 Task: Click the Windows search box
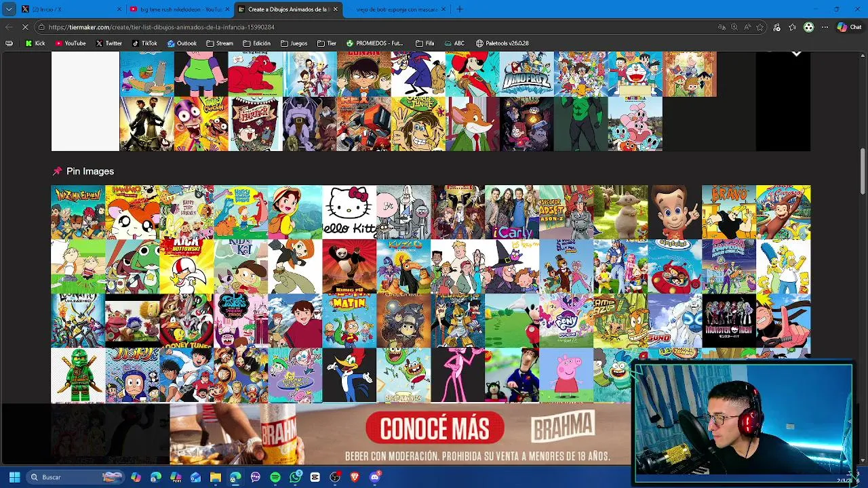click(75, 477)
